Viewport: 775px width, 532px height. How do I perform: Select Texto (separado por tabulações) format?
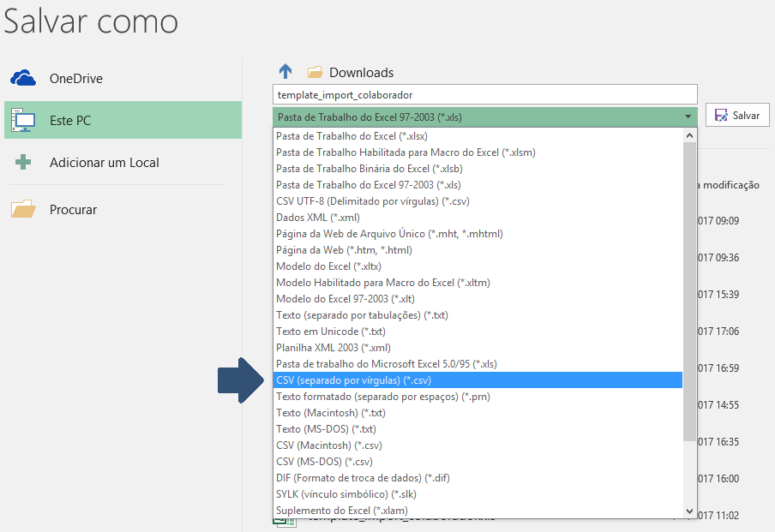362,315
